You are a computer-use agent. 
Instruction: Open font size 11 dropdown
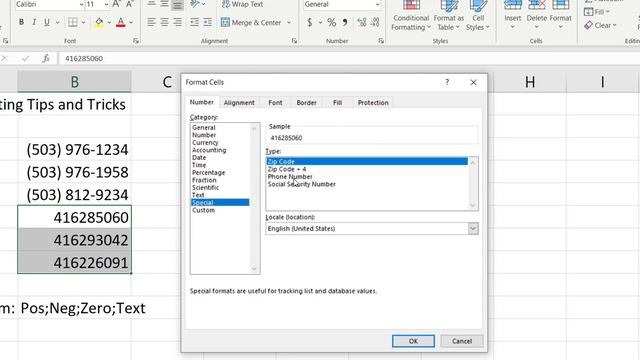pyautogui.click(x=106, y=4)
